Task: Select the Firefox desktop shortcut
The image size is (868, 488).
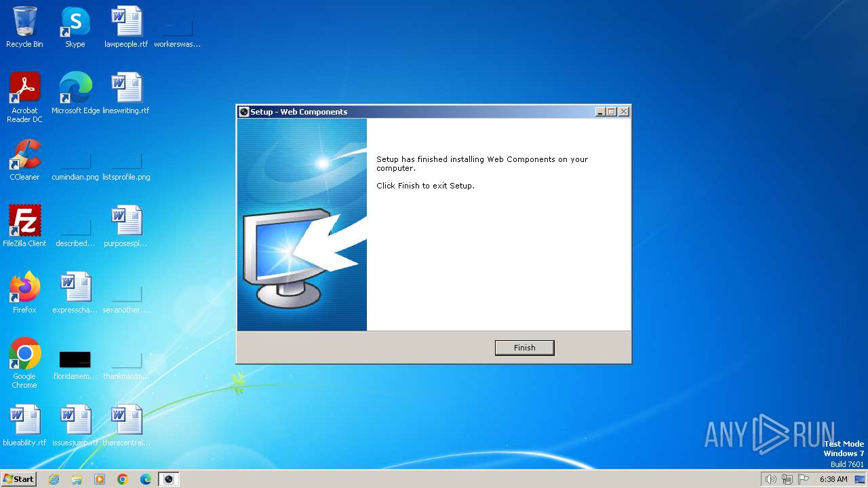Action: point(24,293)
